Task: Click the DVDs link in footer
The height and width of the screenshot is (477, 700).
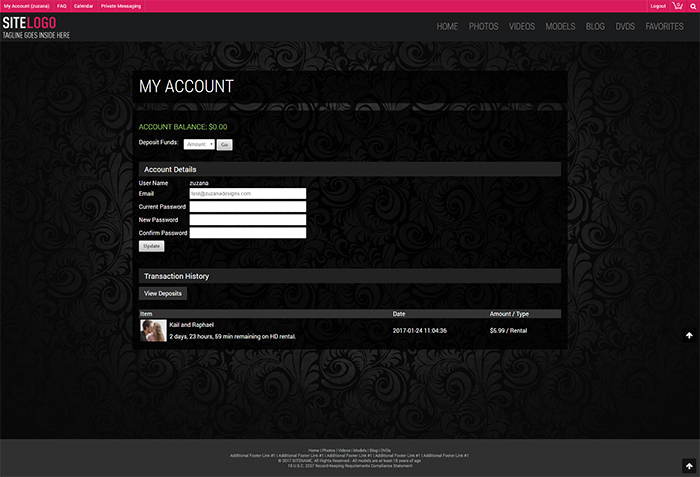Action: coord(386,451)
